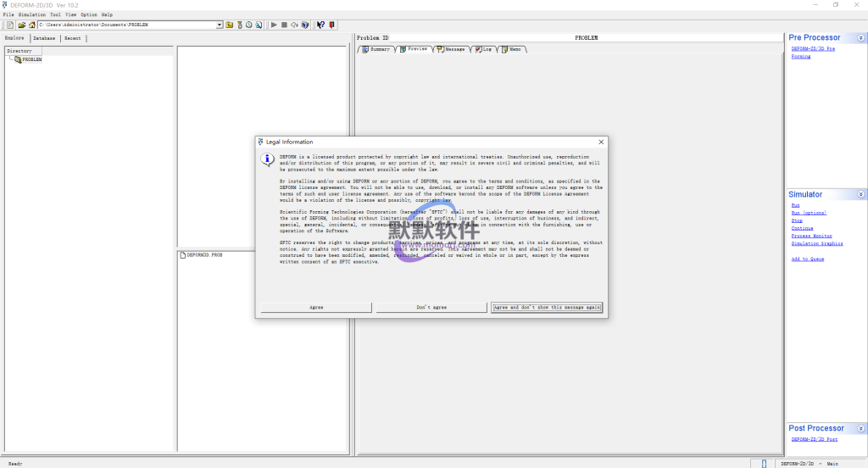Open the directory path dropdown

pyautogui.click(x=220, y=25)
